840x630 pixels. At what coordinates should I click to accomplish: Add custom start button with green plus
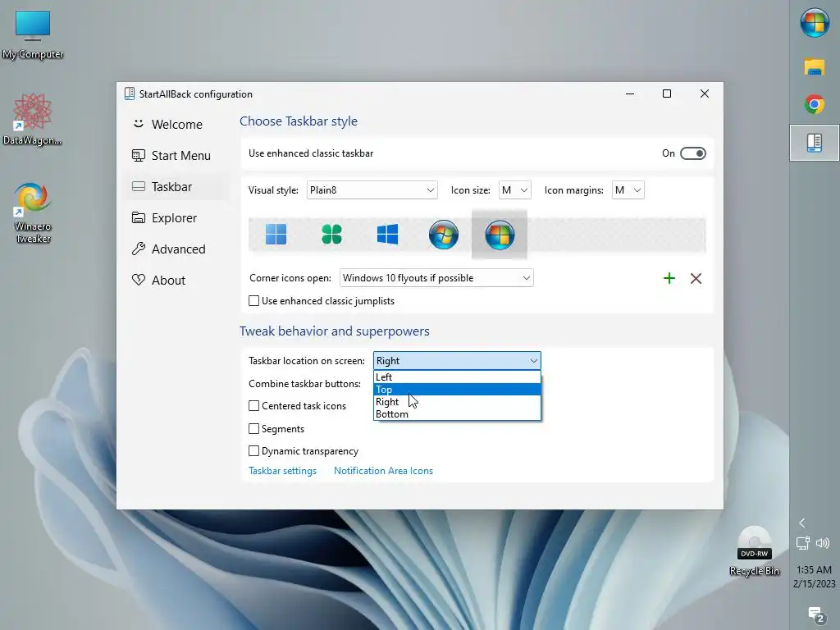click(x=669, y=278)
